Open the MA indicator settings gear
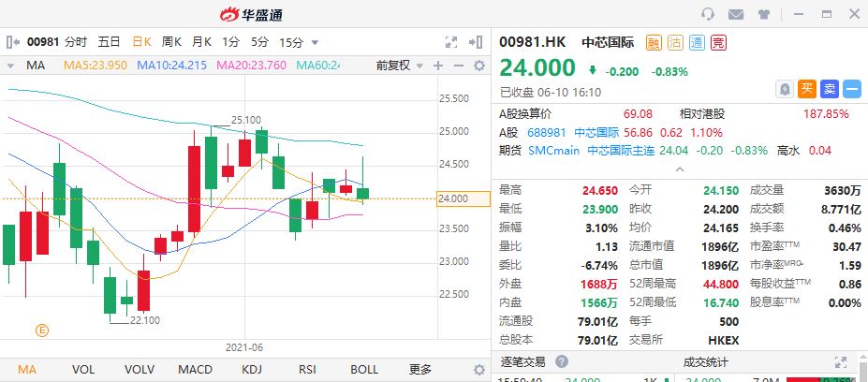868x382 pixels. [478, 66]
